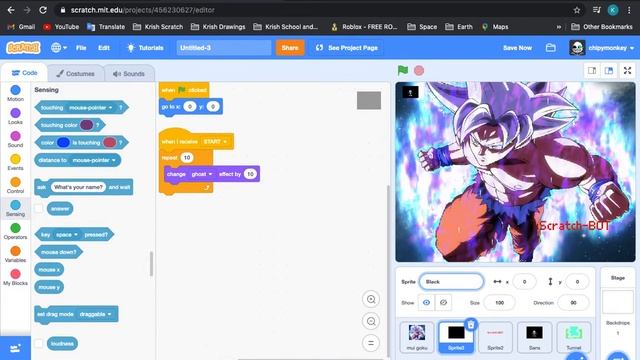Expand touching mouse-pointer block dropdown
The width and height of the screenshot is (640, 360).
[110, 108]
